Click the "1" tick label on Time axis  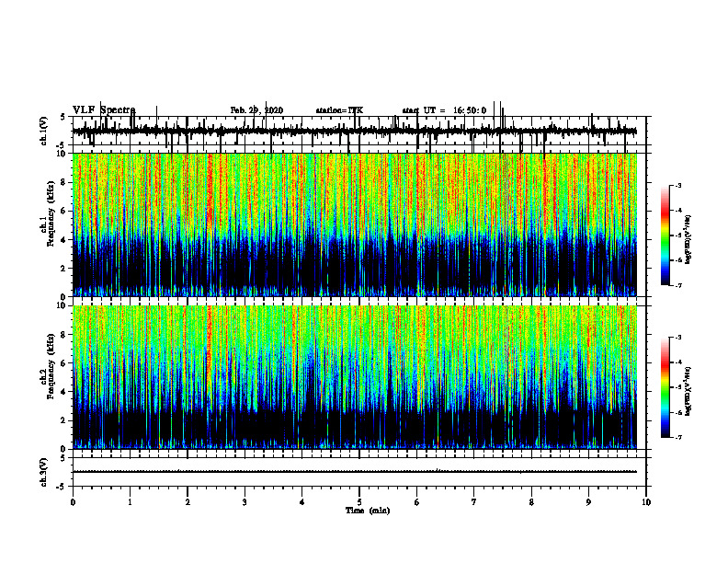[130, 502]
